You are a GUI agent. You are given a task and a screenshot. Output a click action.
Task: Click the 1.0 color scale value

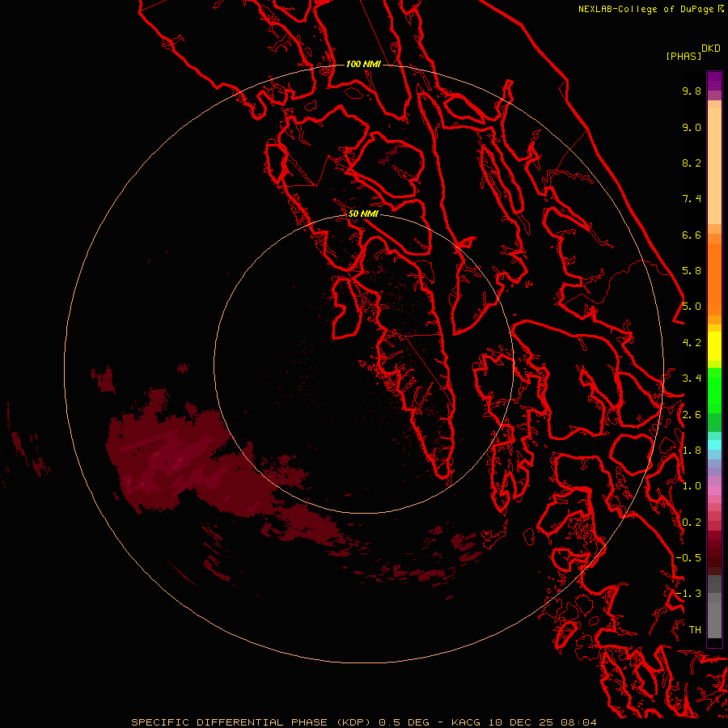[692, 486]
